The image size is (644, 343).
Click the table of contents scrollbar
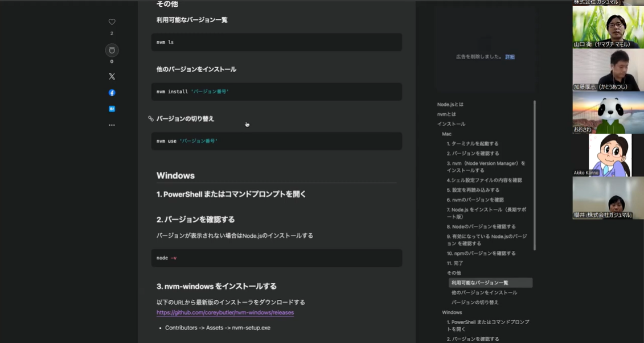pos(534,171)
